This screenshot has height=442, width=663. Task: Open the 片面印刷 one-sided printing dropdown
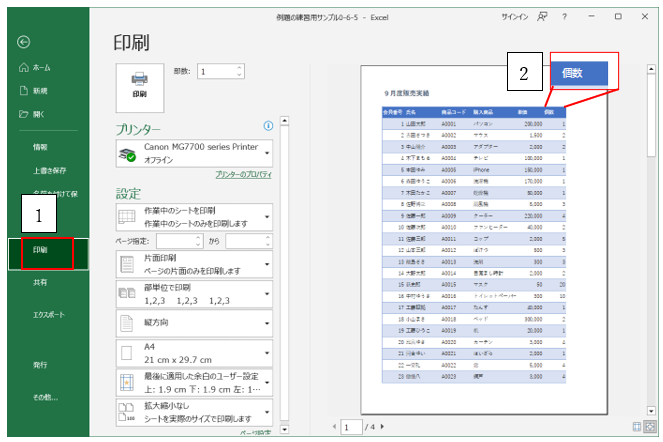pyautogui.click(x=195, y=264)
